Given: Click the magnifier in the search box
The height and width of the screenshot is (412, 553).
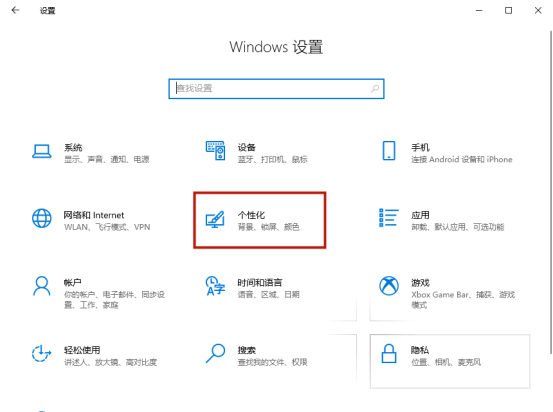Looking at the screenshot, I should pos(375,89).
